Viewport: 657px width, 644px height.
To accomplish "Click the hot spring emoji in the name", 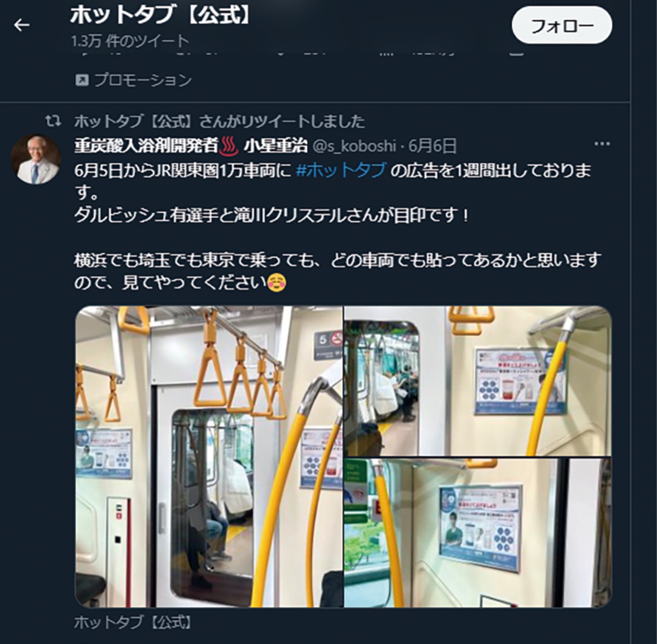I will coord(229,146).
